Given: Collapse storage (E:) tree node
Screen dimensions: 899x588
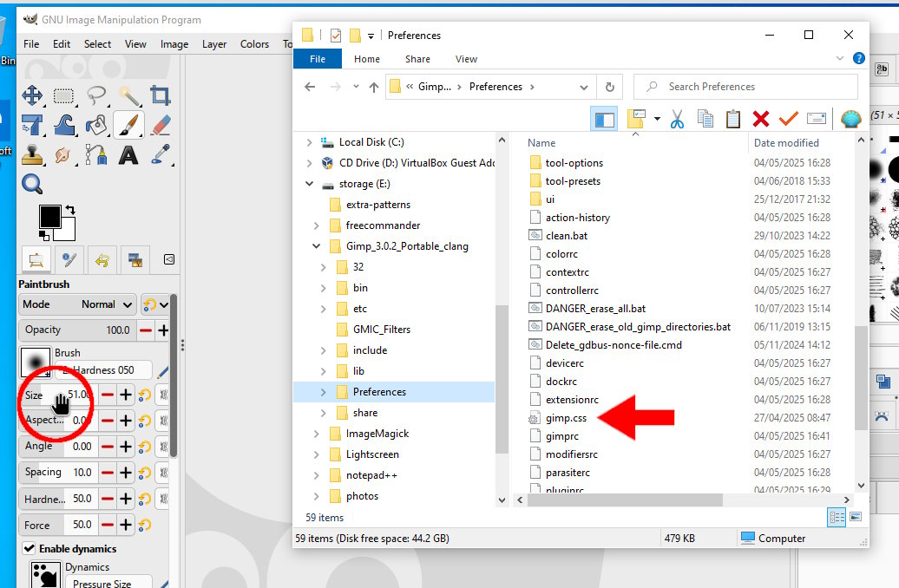Looking at the screenshot, I should coord(309,184).
